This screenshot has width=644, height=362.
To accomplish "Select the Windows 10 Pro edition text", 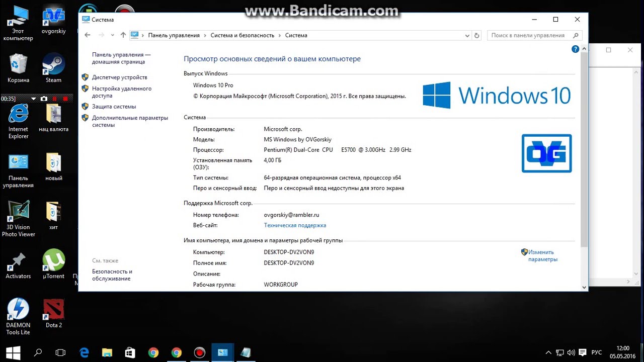I will click(213, 85).
